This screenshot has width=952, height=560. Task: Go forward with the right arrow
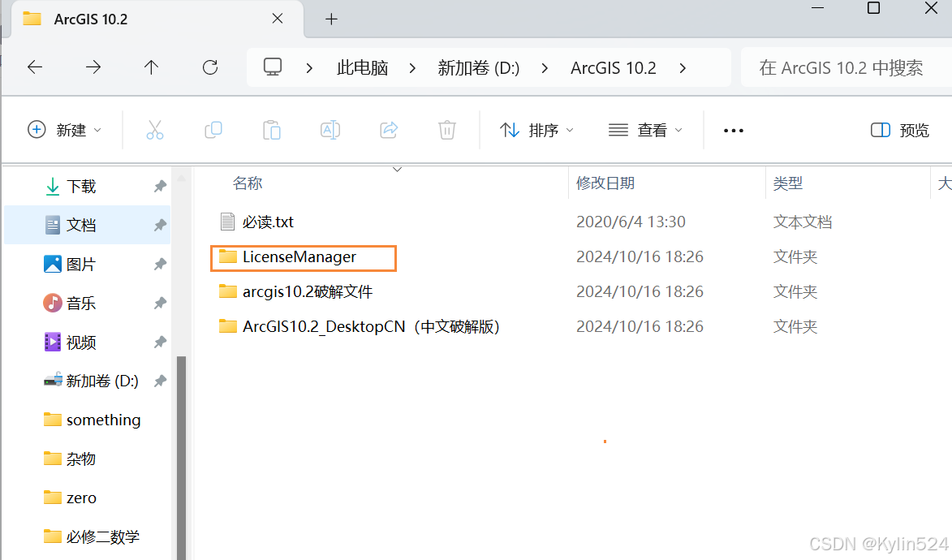pyautogui.click(x=93, y=67)
